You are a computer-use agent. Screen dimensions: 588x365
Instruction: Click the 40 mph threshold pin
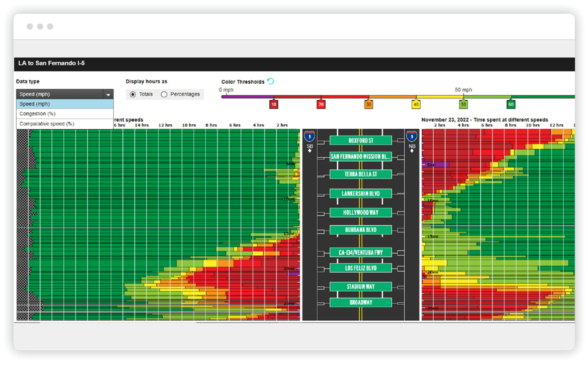[416, 104]
